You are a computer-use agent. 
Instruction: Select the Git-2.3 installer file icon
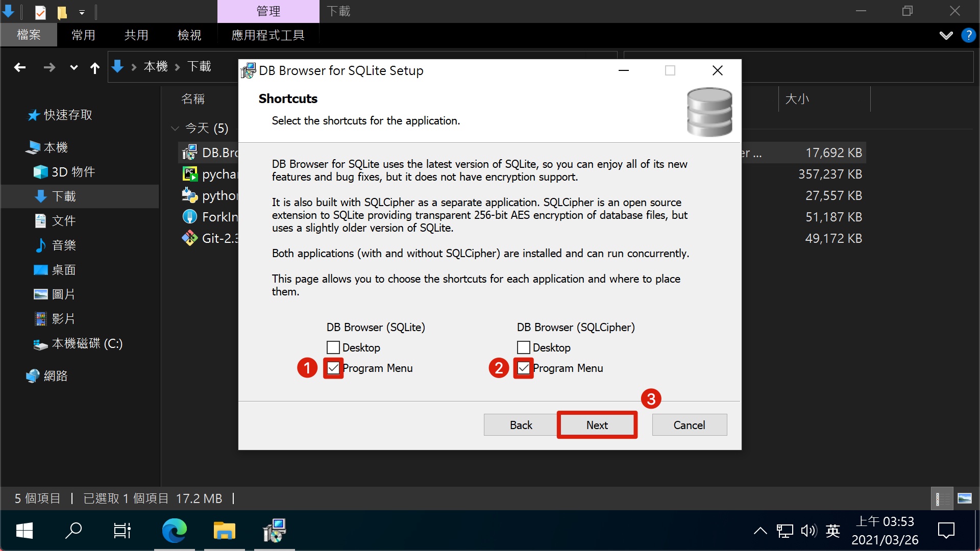(x=190, y=238)
